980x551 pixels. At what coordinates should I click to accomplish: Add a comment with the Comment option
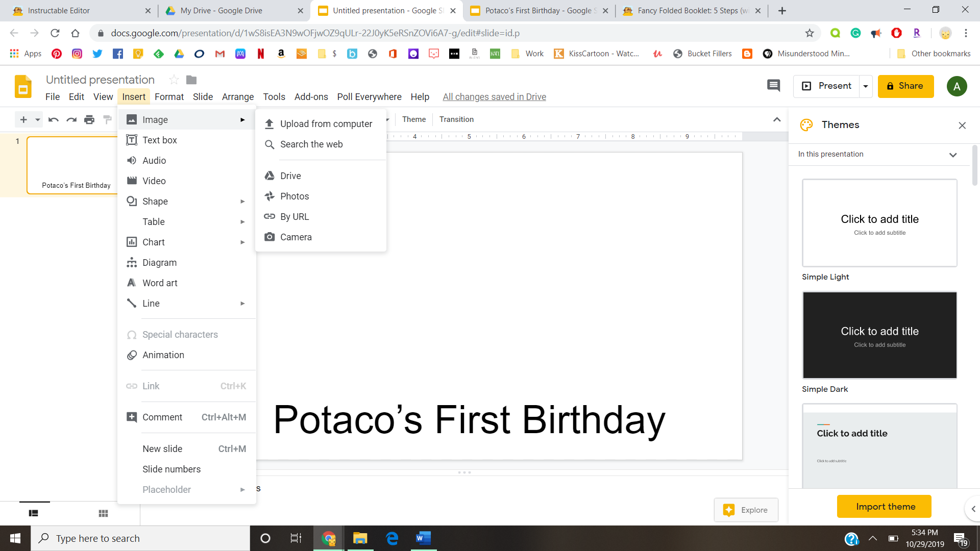pos(162,417)
